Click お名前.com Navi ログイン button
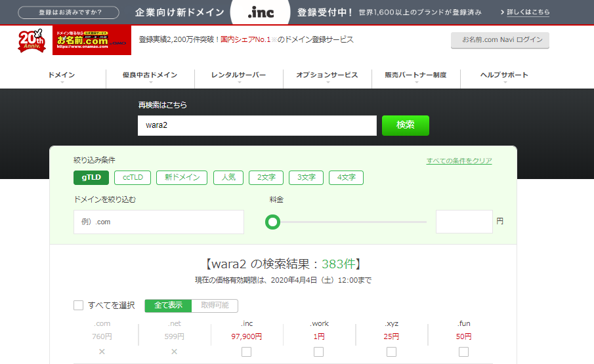Screen dimensions: 594x364 [500, 40]
